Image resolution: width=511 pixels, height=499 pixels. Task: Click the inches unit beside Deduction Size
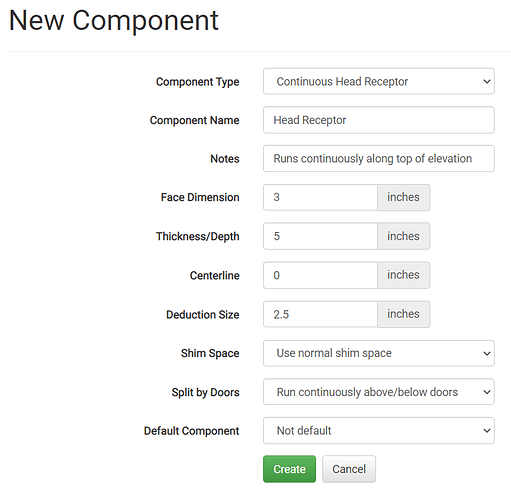(x=403, y=314)
